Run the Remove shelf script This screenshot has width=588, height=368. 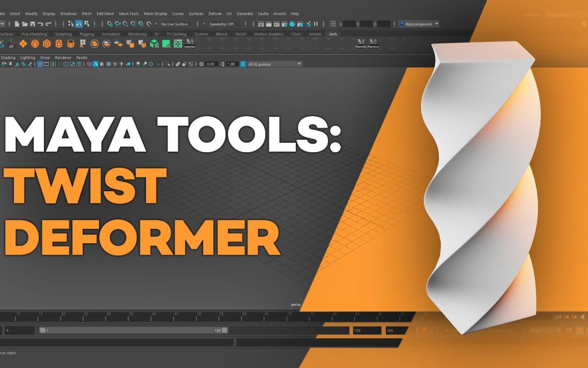point(373,44)
